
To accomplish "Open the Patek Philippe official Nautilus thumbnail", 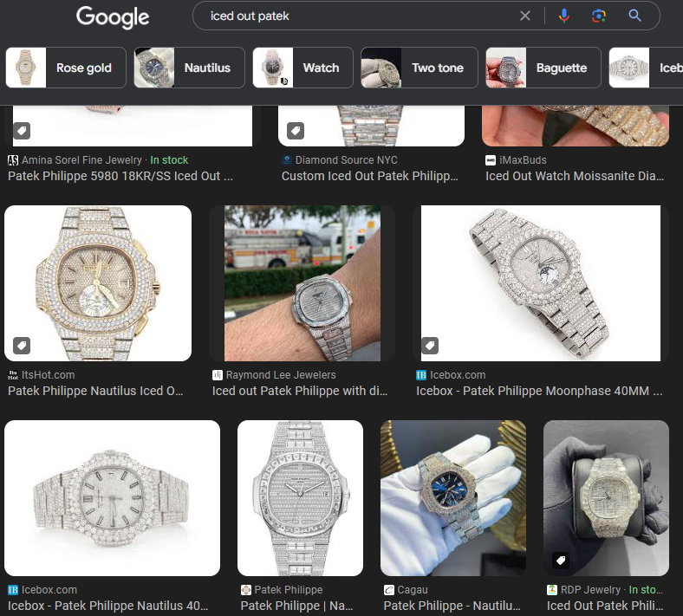I will click(300, 498).
